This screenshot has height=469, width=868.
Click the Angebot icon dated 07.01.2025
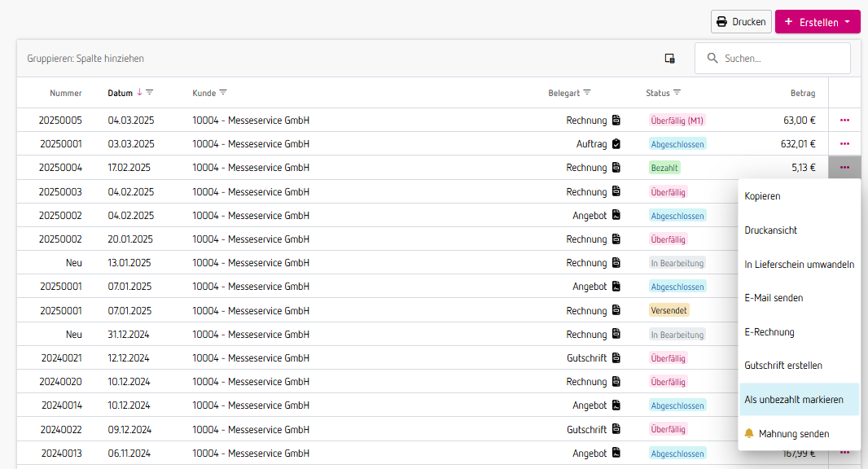616,287
